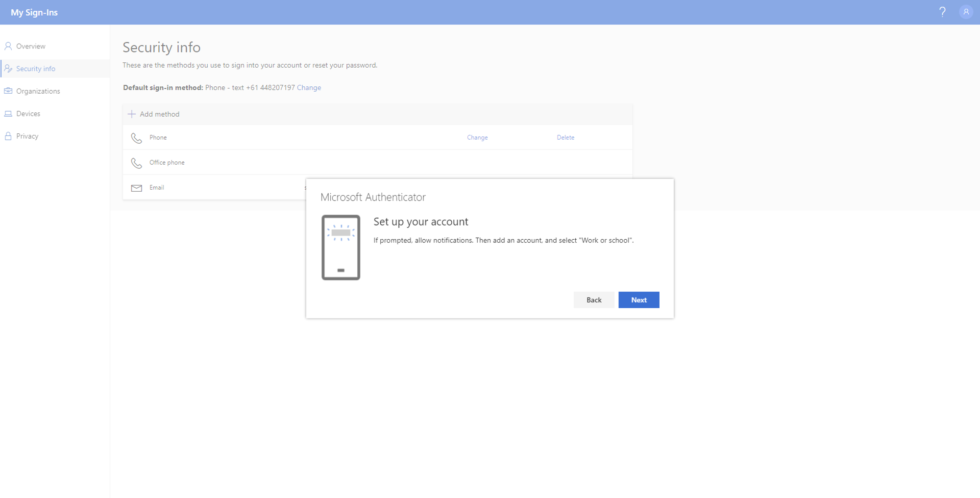Click the 'Default sign-in method:' label

163,88
